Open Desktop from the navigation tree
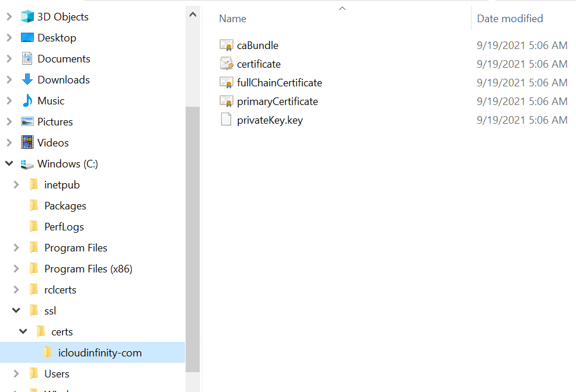Image resolution: width=576 pixels, height=392 pixels. tap(57, 37)
